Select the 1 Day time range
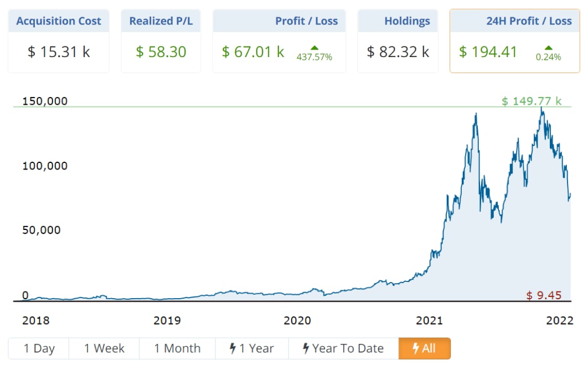588x369 pixels. pos(39,348)
